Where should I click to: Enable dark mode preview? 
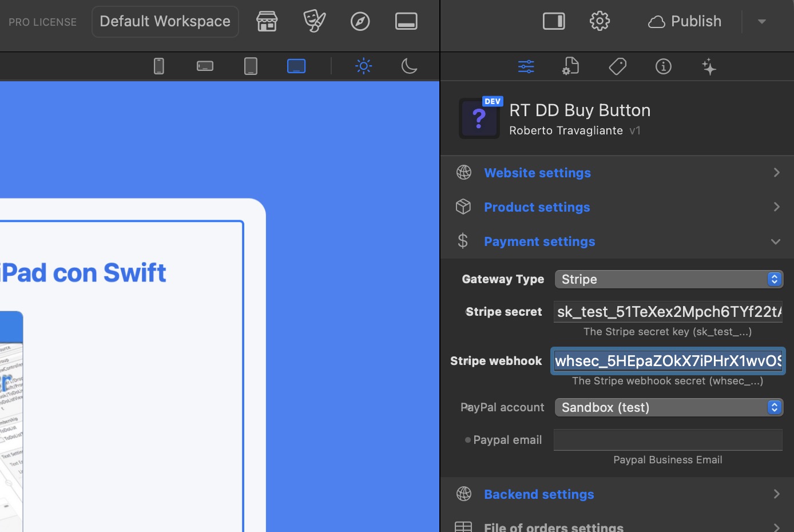[x=410, y=66]
